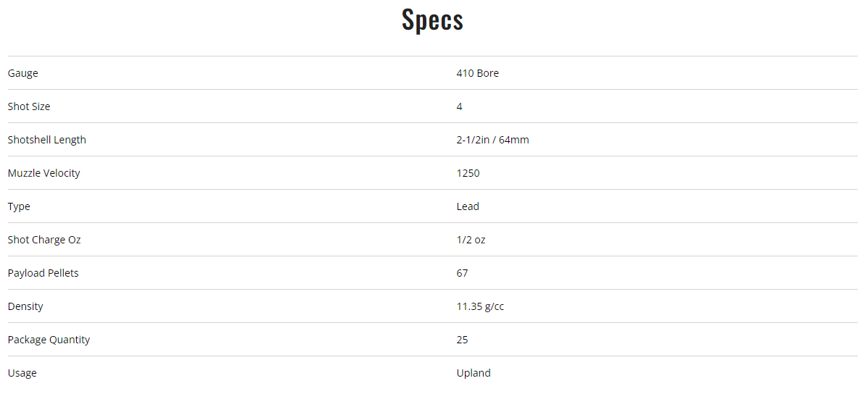This screenshot has width=868, height=394.
Task: Select the Lead type value
Action: [468, 206]
